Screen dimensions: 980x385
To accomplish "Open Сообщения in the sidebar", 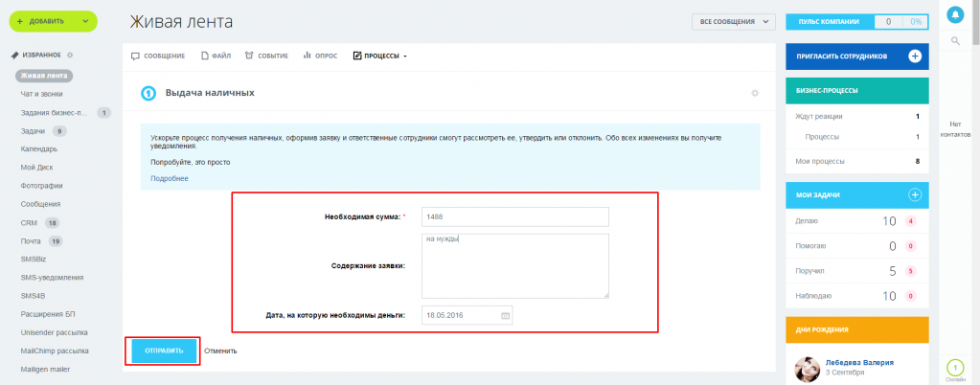I will tap(40, 204).
